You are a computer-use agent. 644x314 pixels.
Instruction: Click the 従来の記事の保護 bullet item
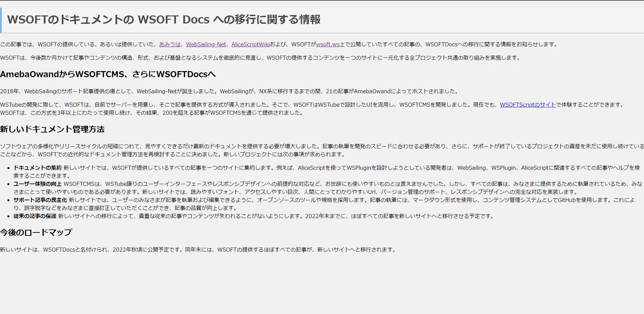coord(36,216)
